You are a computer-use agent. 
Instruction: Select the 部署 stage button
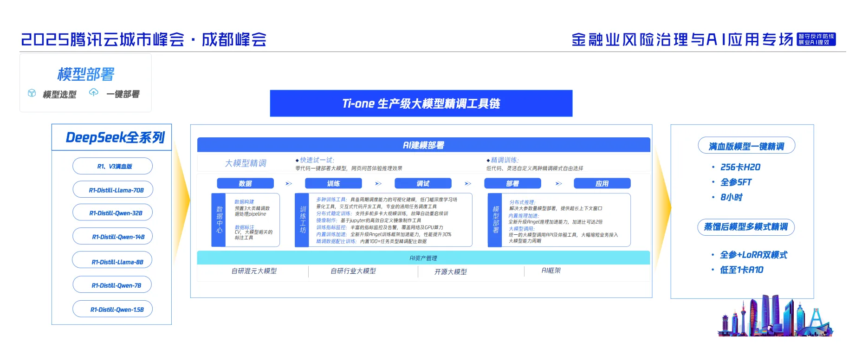[x=512, y=183]
